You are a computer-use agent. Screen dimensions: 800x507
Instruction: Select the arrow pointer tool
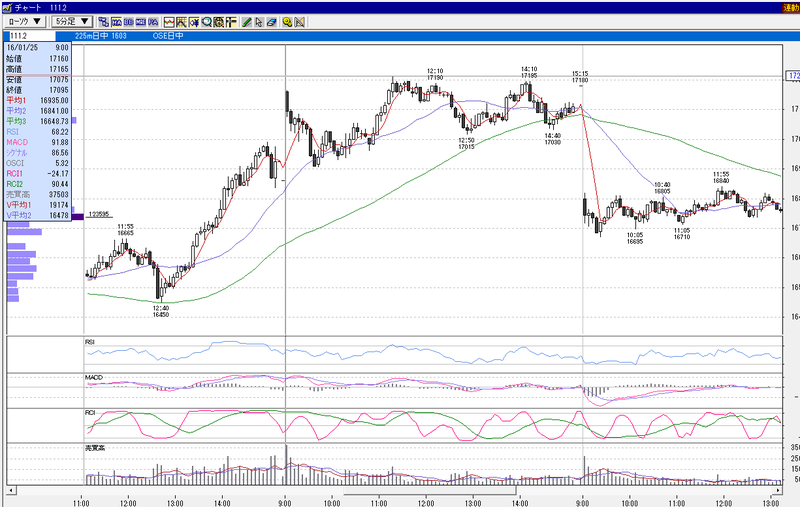(259, 22)
